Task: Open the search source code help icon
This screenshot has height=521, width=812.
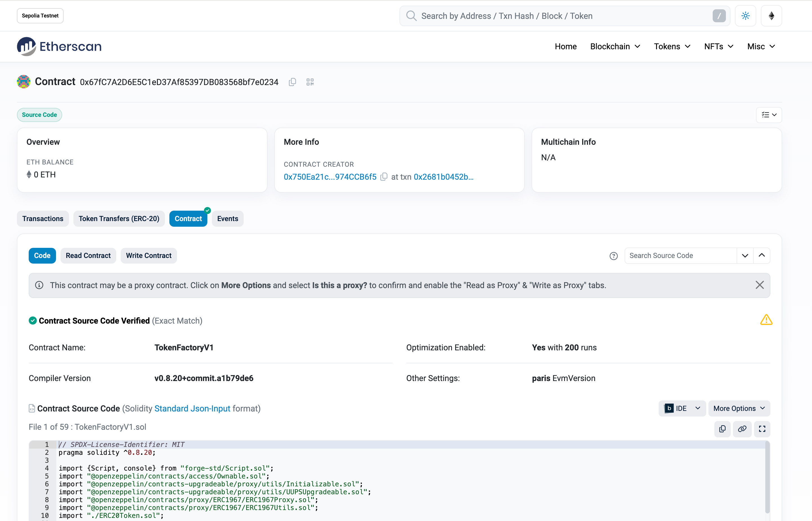Action: [614, 256]
